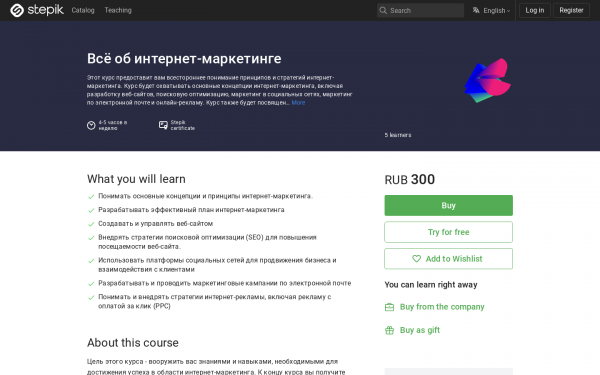
Task: Click the briefcase icon for company purchase
Action: point(390,307)
